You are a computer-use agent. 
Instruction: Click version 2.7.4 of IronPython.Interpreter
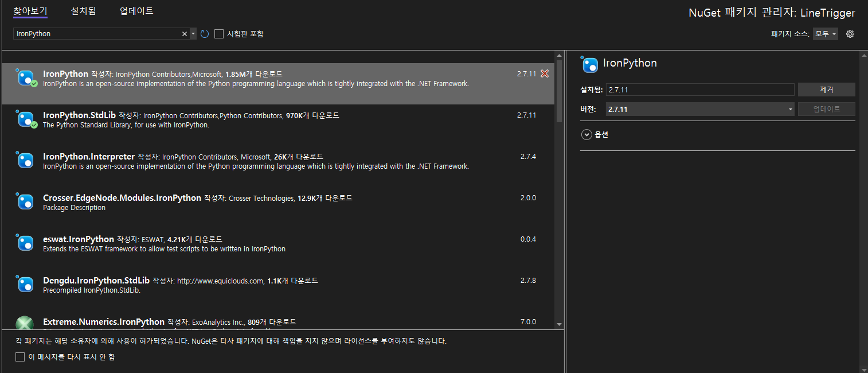[x=528, y=157]
